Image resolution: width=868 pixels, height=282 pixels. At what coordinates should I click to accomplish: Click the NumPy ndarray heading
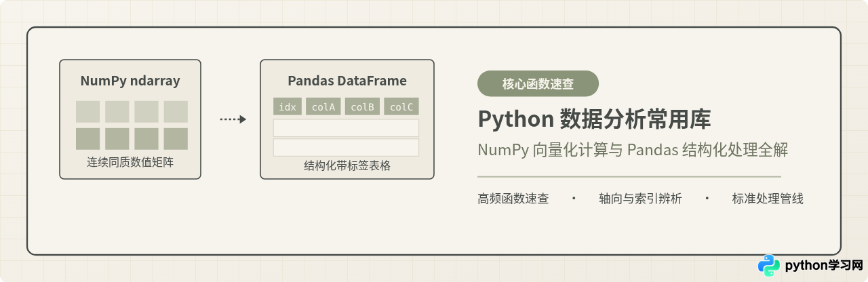(130, 81)
